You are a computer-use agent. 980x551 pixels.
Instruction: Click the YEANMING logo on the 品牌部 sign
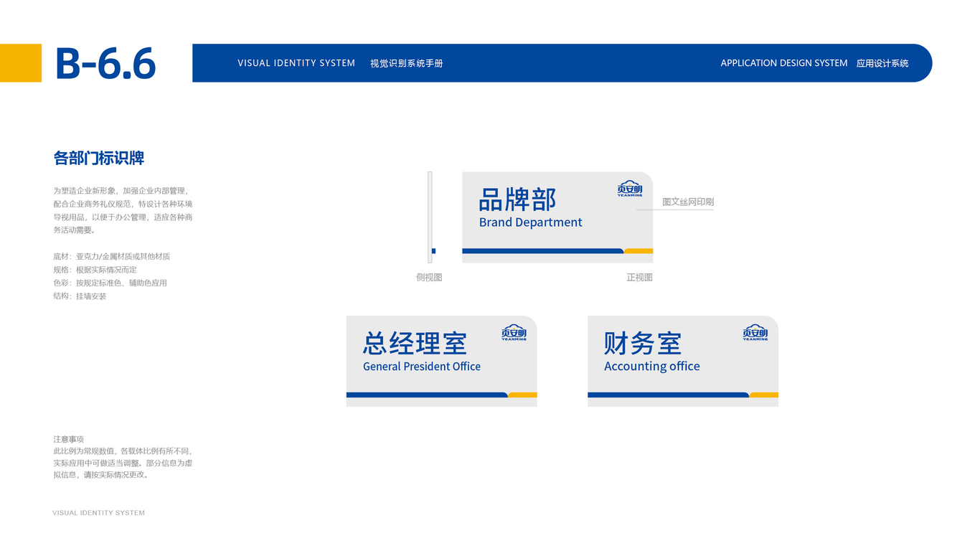tap(630, 189)
